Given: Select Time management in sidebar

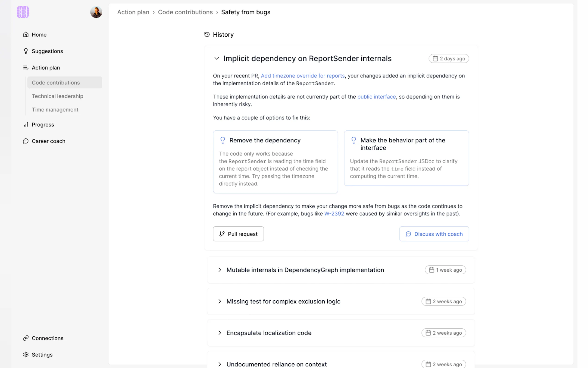Looking at the screenshot, I should point(55,110).
